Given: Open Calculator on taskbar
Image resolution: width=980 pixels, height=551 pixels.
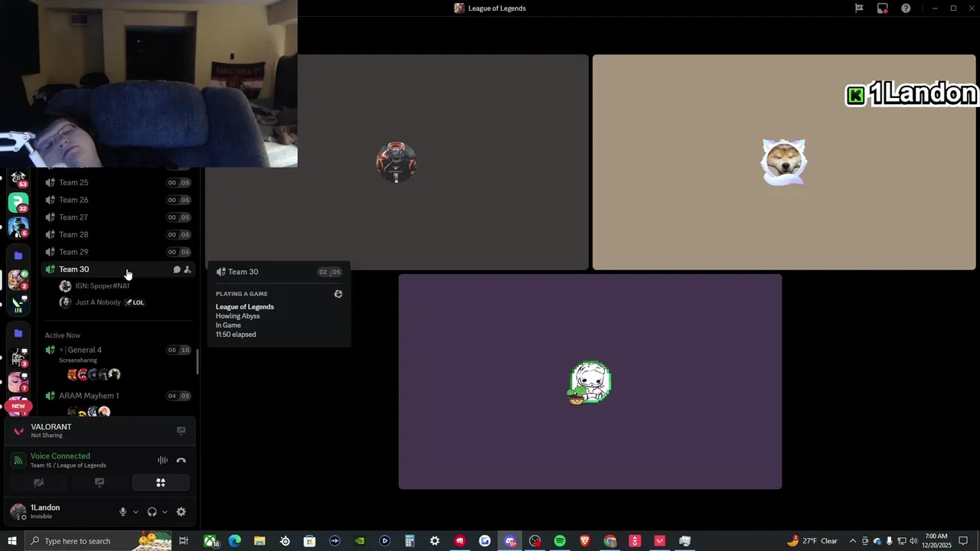Looking at the screenshot, I should (410, 541).
